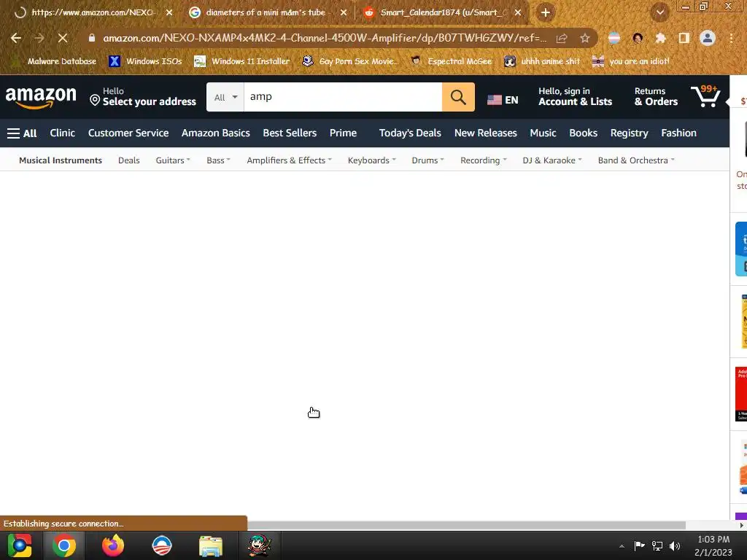This screenshot has width=747, height=560.
Task: Close the diameters of mini m&m's tab
Action: (344, 12)
